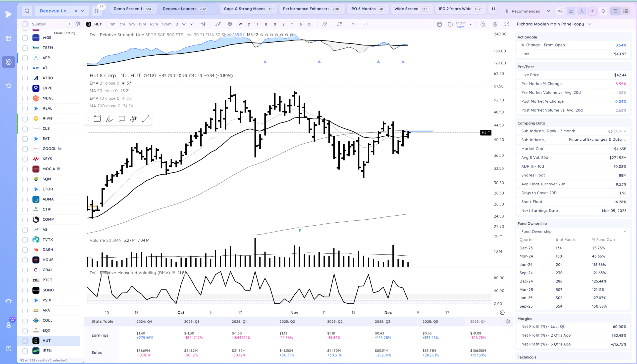Select the trend line drawing tool
Image resolution: width=637 pixels, height=364 pixels.
tap(146, 119)
